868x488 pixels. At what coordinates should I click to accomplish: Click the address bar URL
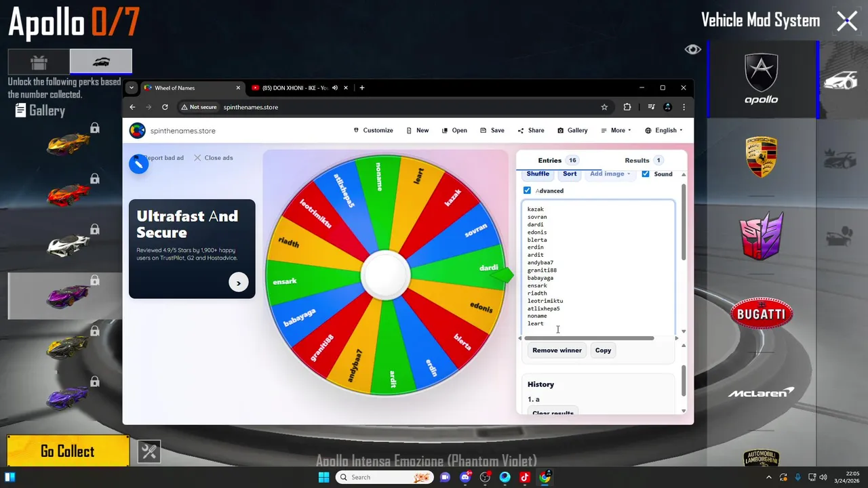tap(251, 107)
